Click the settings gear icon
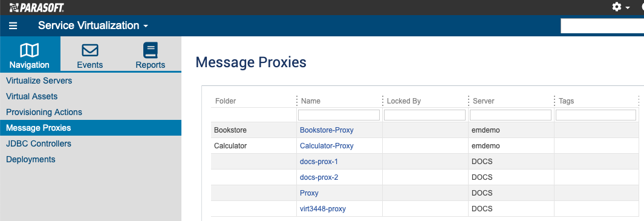The height and width of the screenshot is (221, 644). click(x=616, y=7)
